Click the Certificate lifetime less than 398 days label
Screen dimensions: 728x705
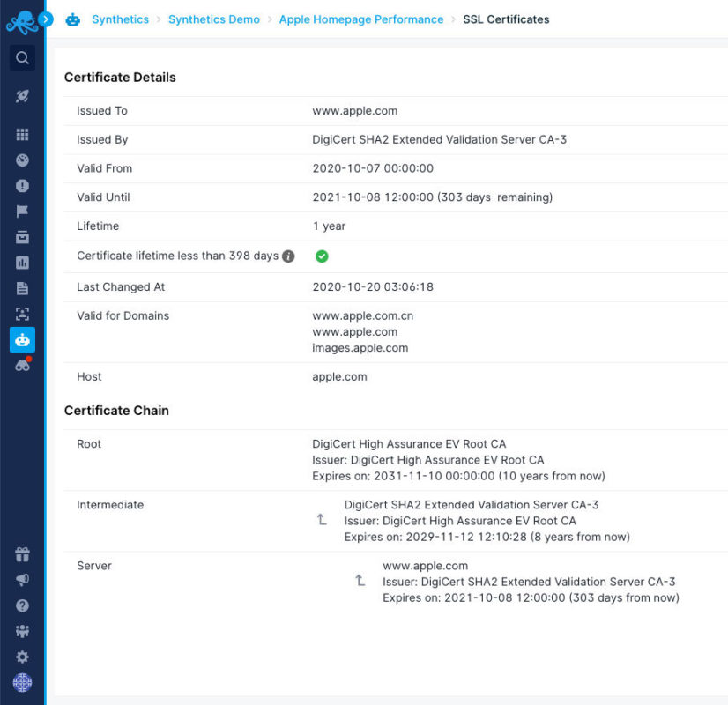[178, 256]
